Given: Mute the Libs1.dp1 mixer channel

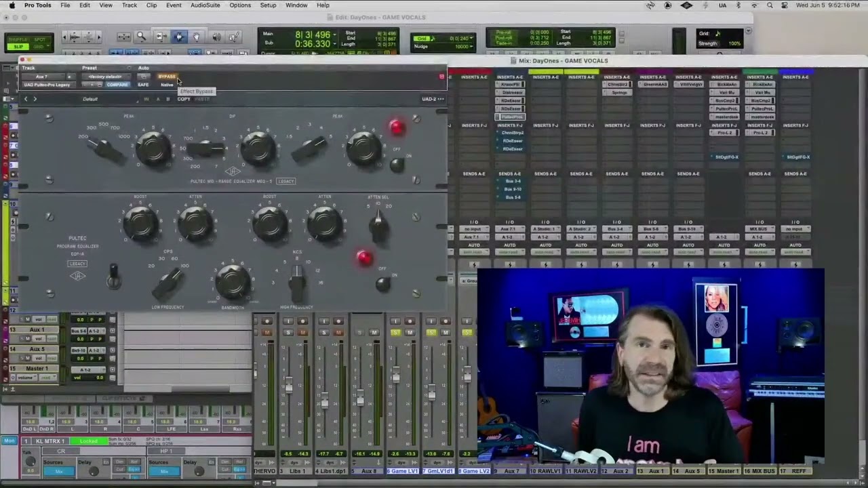Looking at the screenshot, I should [x=338, y=333].
